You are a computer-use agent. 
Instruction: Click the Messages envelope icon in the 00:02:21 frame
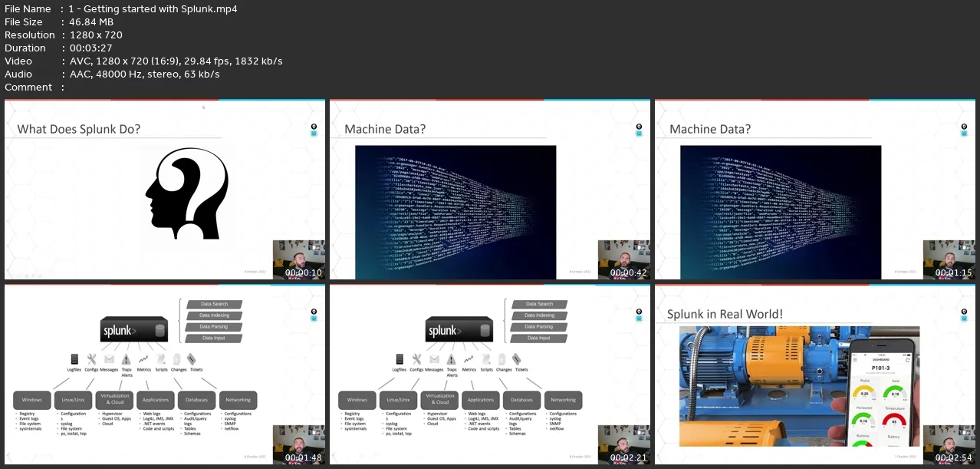434,359
